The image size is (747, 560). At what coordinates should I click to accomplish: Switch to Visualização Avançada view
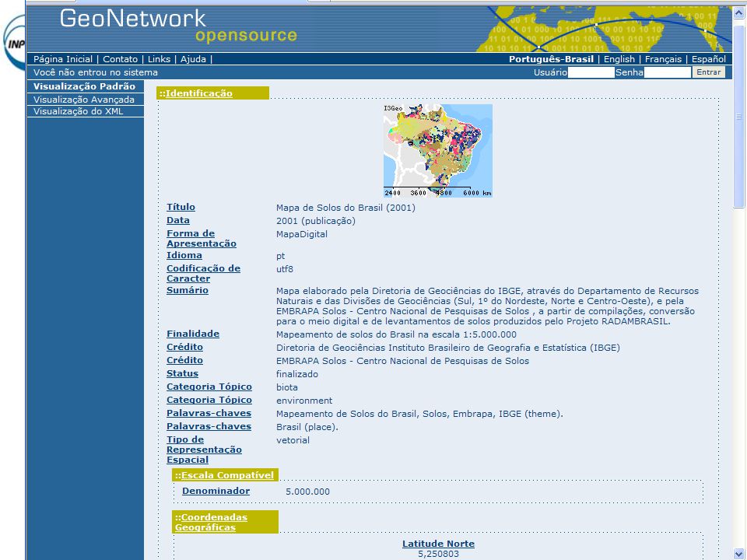pyautogui.click(x=85, y=100)
